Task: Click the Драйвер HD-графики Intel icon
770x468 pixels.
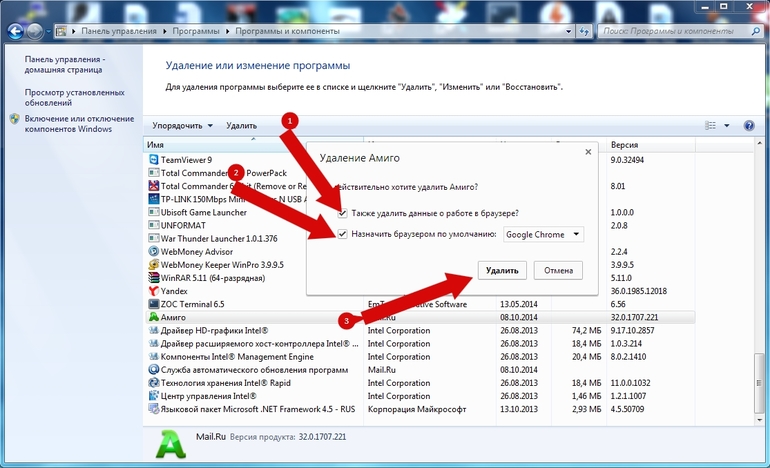Action: tap(154, 330)
